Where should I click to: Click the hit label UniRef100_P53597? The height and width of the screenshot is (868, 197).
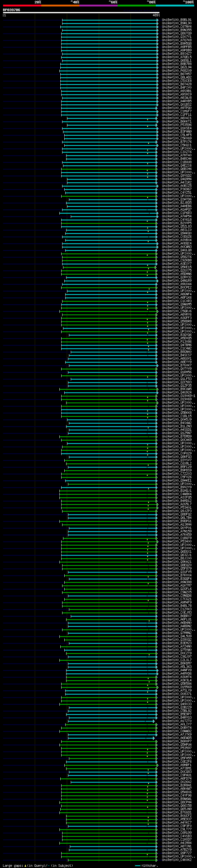pos(176,748)
